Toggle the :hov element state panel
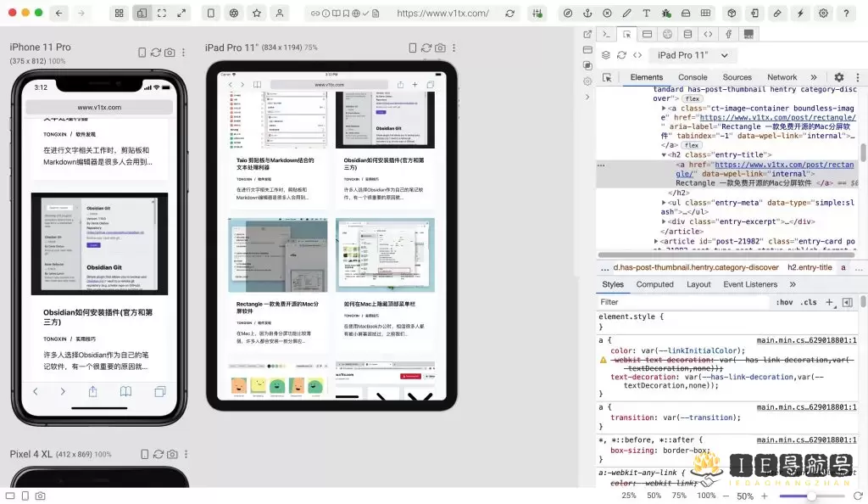The height and width of the screenshot is (504, 868). point(784,302)
